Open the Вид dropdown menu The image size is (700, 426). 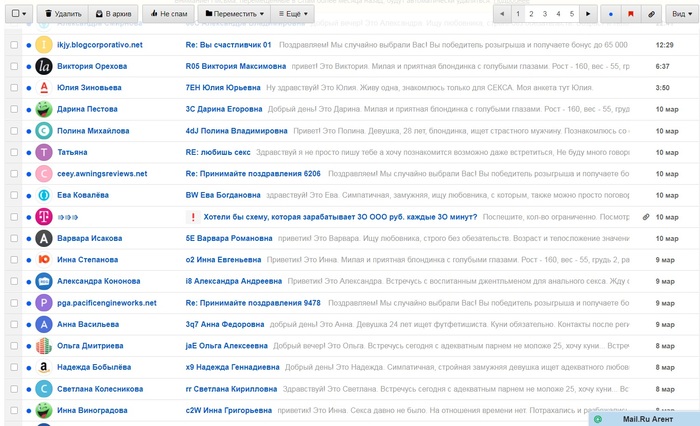679,15
